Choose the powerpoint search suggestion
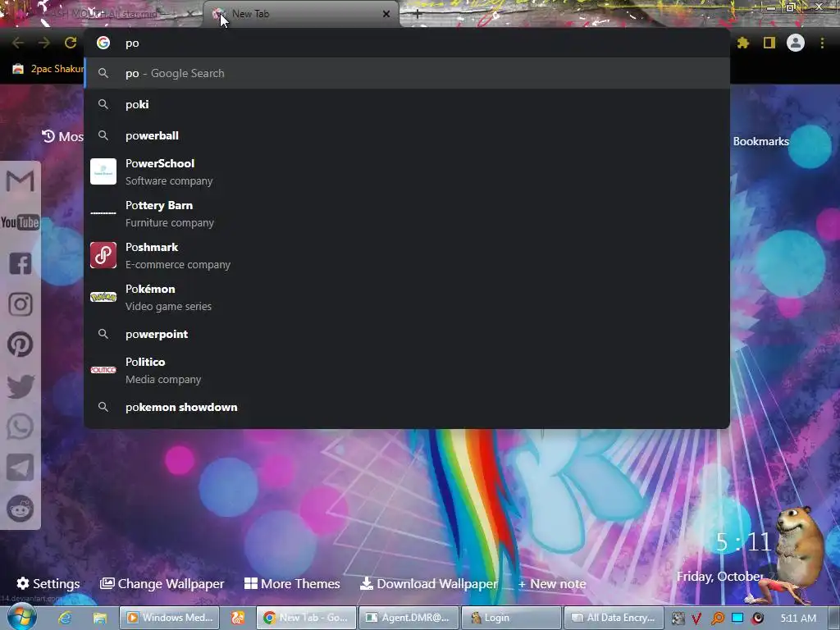The image size is (840, 630). coord(407,335)
